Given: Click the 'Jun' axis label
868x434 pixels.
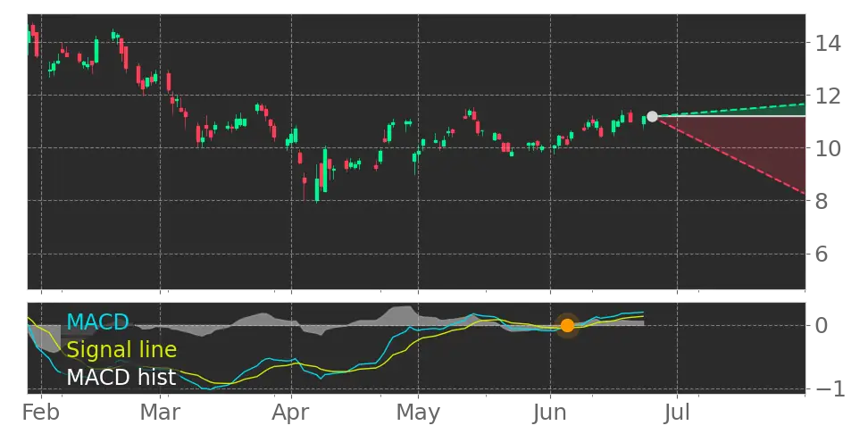Looking at the screenshot, I should tap(551, 413).
